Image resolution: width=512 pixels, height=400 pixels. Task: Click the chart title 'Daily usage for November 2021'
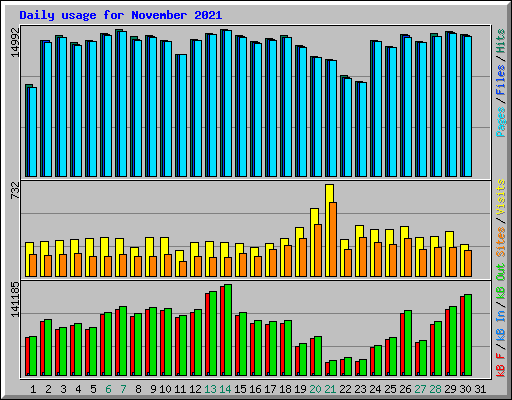[121, 15]
